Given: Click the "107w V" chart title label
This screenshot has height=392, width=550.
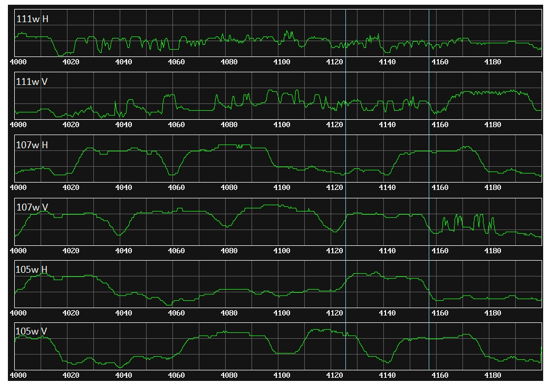Looking at the screenshot, I should coord(32,207).
